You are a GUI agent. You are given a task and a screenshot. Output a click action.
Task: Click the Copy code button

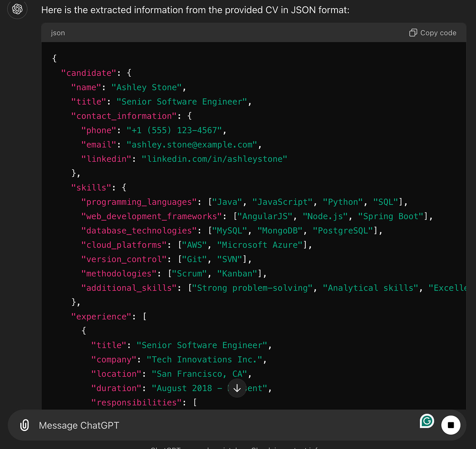pyautogui.click(x=433, y=33)
